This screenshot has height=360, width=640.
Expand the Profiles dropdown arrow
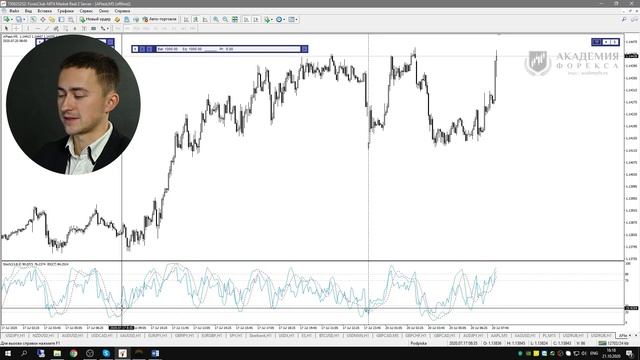pos(24,19)
